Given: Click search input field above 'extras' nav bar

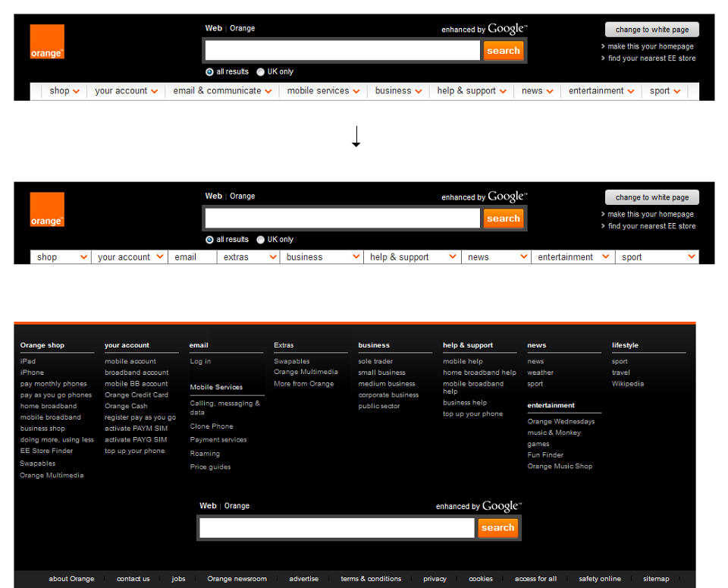Looking at the screenshot, I should (x=343, y=219).
